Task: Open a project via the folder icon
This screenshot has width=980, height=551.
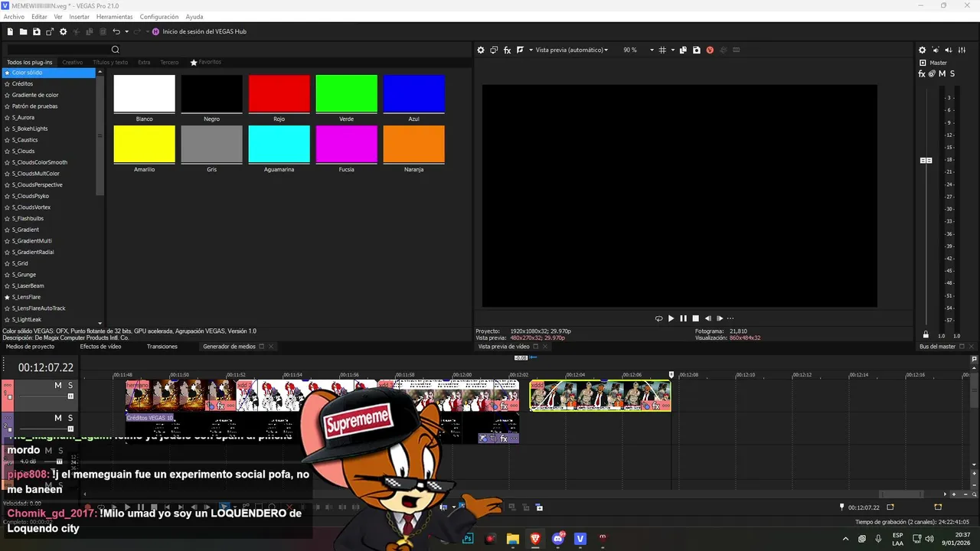Action: point(24,31)
